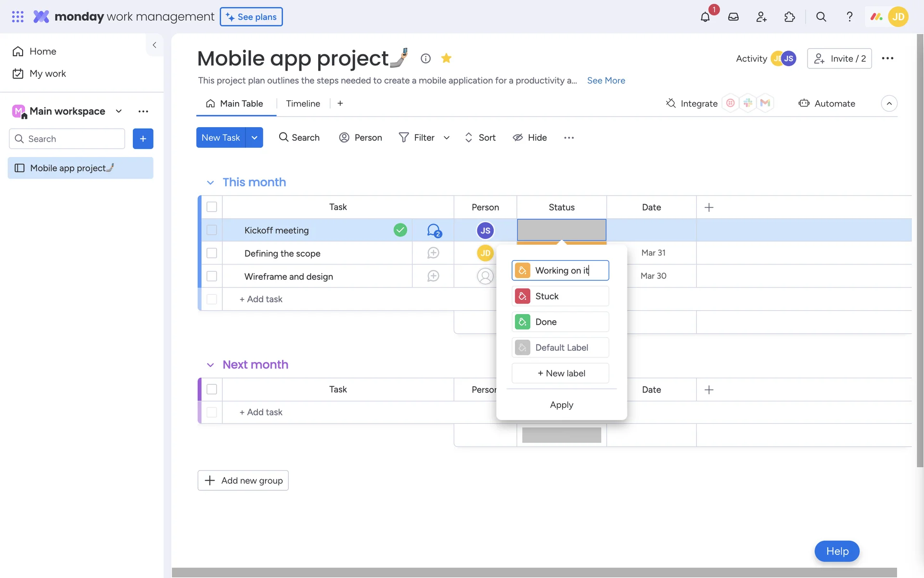Screen dimensions: 924x578
Task: Click the help question mark icon
Action: pyautogui.click(x=849, y=17)
